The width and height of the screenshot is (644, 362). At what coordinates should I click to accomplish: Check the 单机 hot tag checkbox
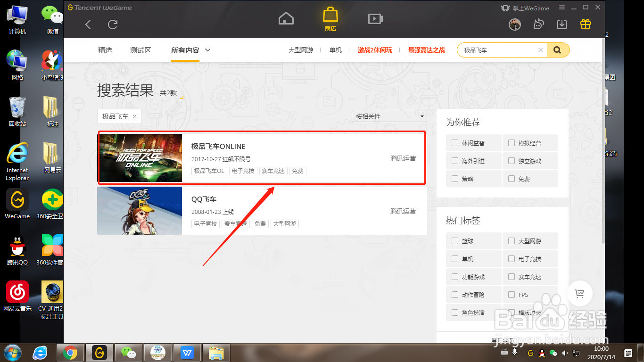point(455,259)
